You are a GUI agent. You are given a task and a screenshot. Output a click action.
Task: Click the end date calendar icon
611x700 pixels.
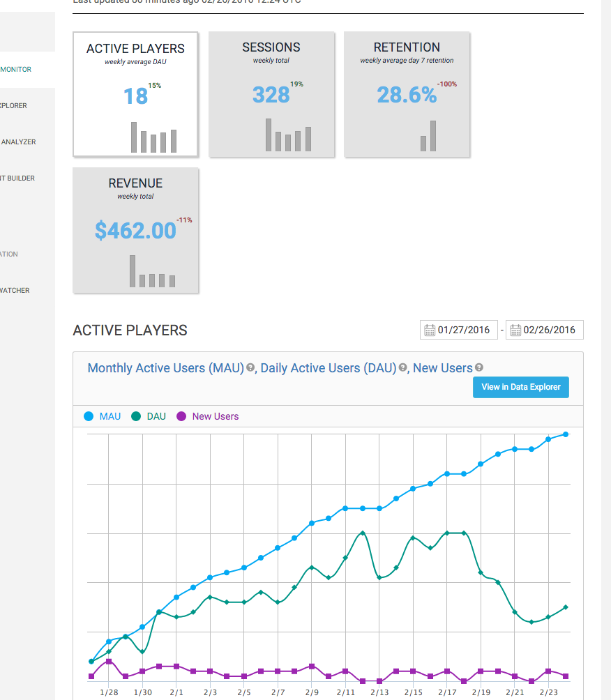(x=515, y=330)
